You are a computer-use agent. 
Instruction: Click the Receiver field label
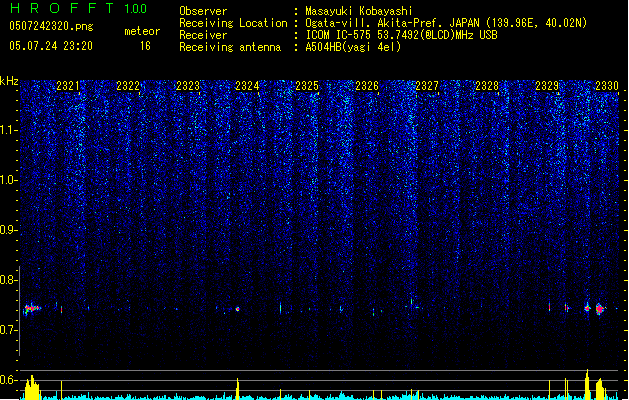pos(203,35)
